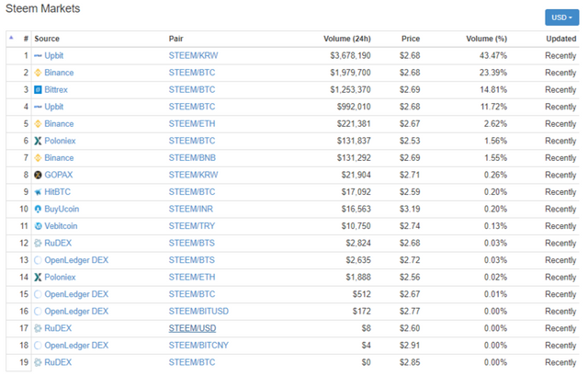Click the BuyUcoin logo icon

(38, 209)
